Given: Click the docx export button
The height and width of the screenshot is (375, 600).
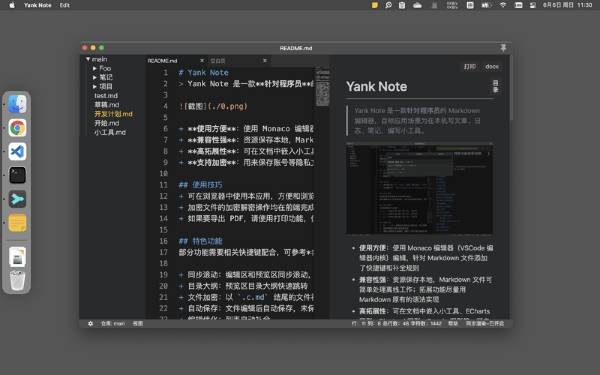Looking at the screenshot, I should click(492, 67).
